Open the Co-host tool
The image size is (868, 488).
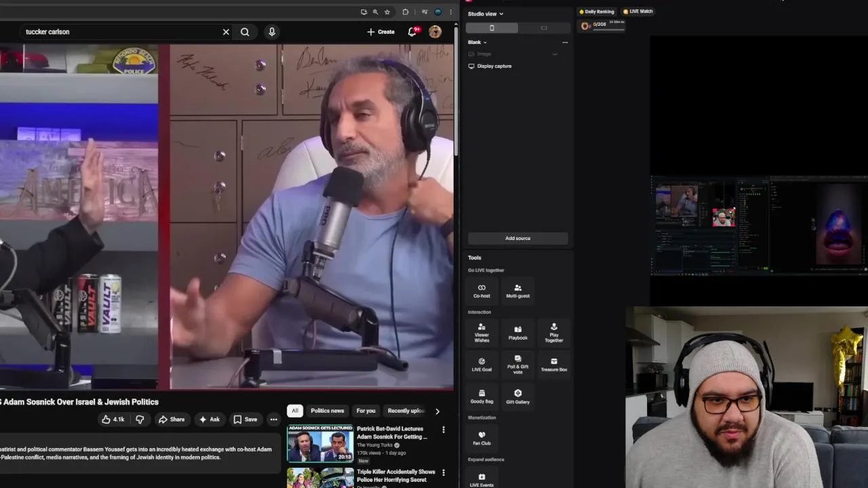click(x=481, y=291)
